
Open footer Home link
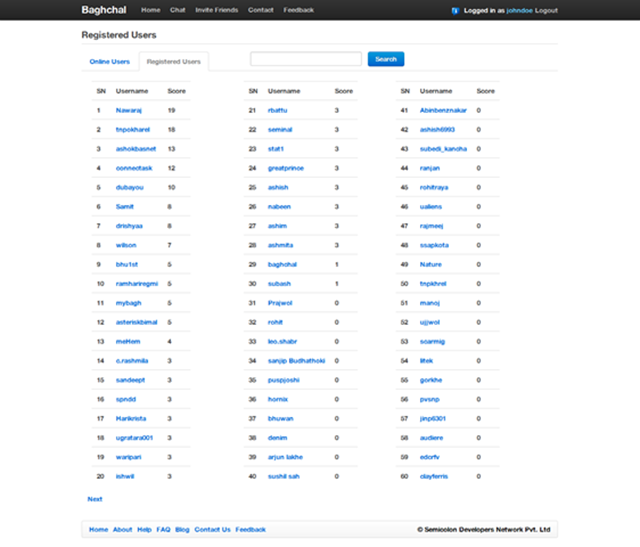click(98, 529)
